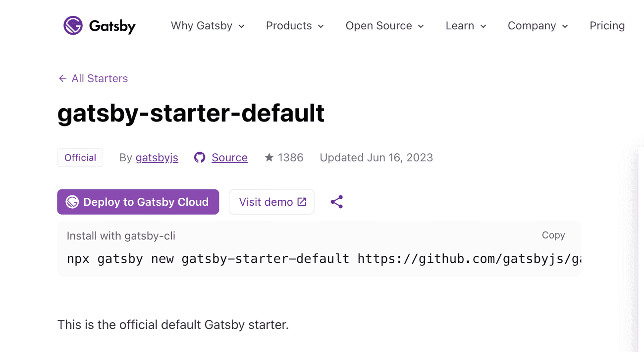
Task: Copy the gatsby-cli install command
Action: coord(553,235)
